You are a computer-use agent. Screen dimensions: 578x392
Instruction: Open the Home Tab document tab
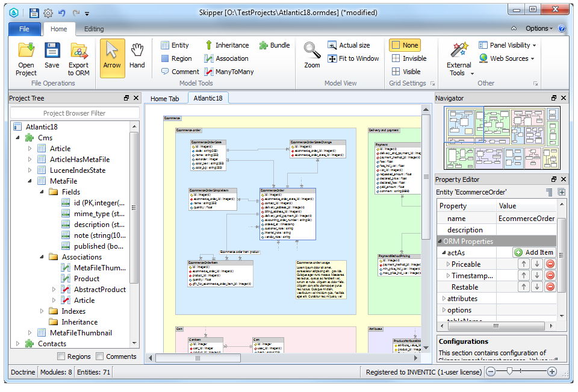click(165, 99)
